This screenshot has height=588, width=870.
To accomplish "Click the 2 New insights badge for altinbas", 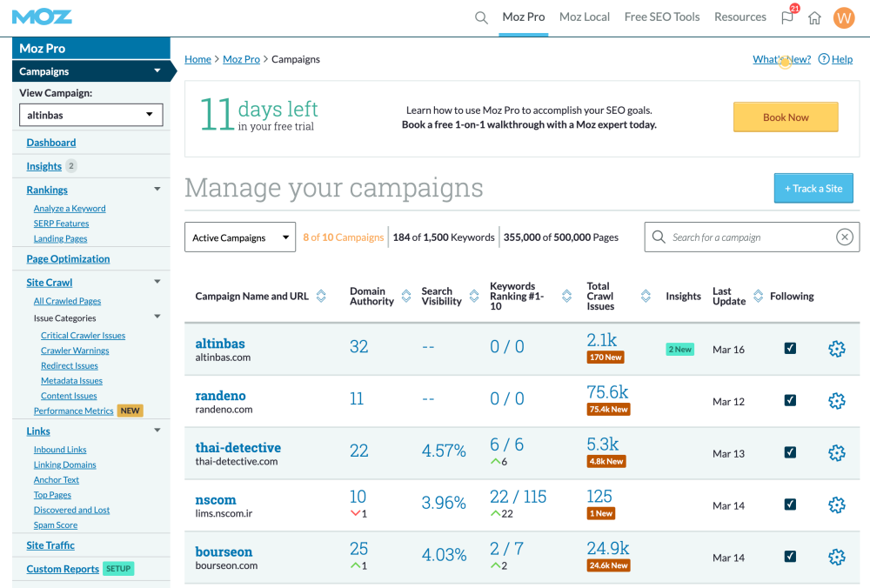I will pyautogui.click(x=679, y=350).
